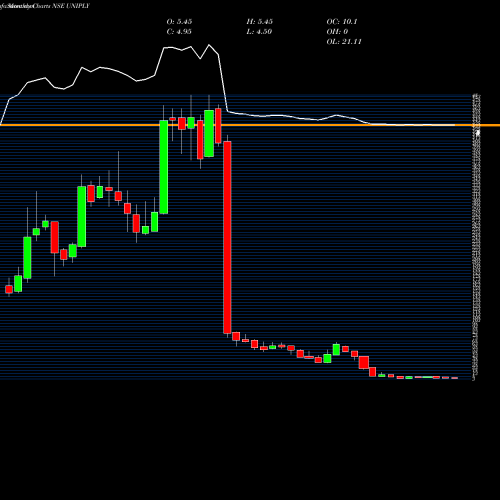The height and width of the screenshot is (500, 500).
Task: Click the "L: 4.50" low value
Action: [259, 32]
